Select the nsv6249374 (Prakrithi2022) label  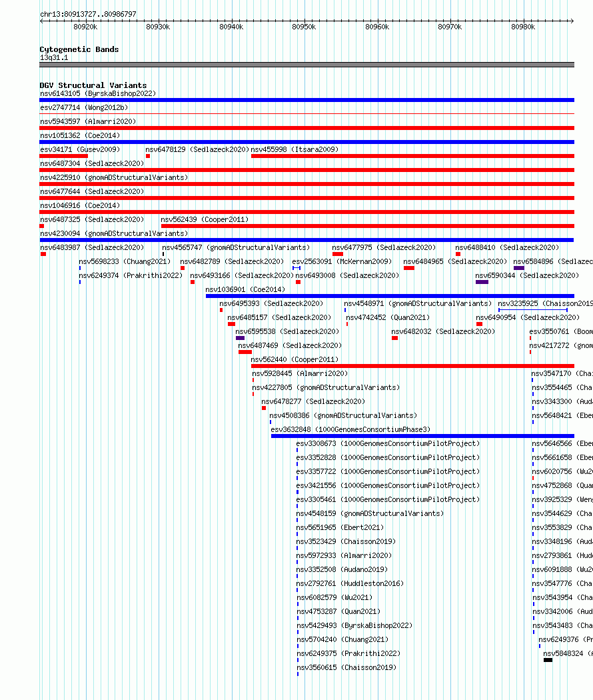[x=131, y=275]
